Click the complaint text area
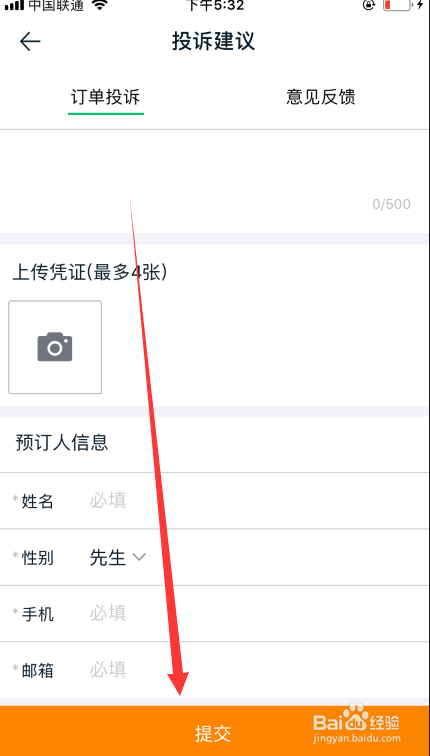The height and width of the screenshot is (756, 430). [x=215, y=181]
